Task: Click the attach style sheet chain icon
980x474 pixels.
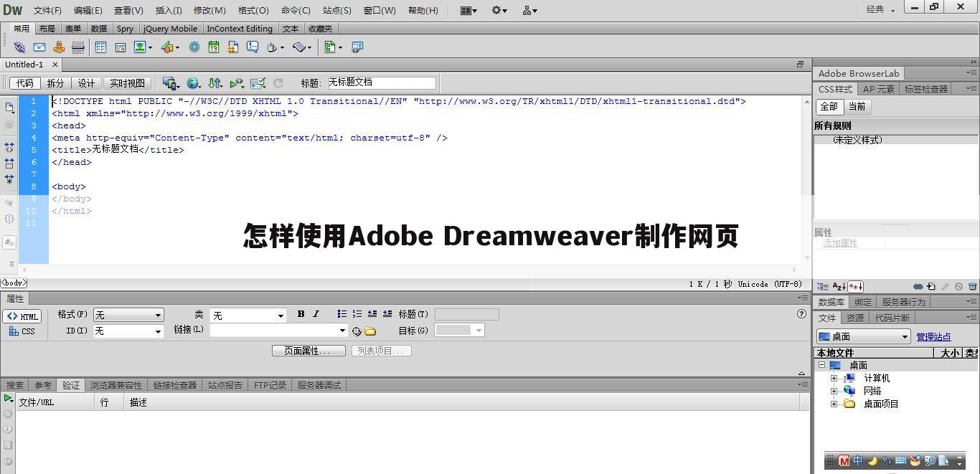Action: click(x=918, y=286)
